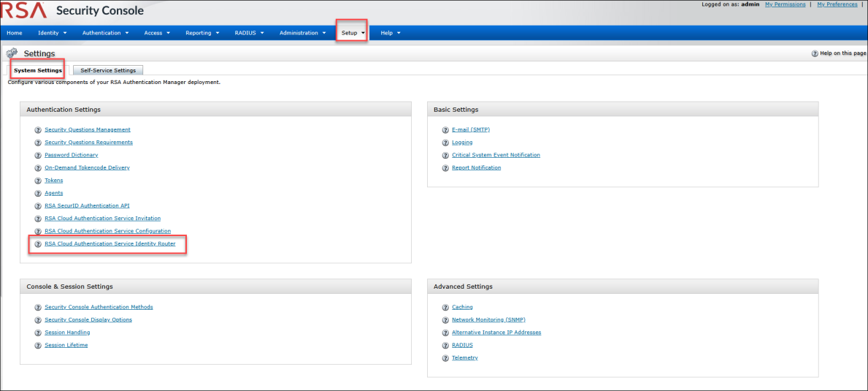Click help icon beside Tokens link
Image resolution: width=868 pixels, height=391 pixels.
(38, 181)
